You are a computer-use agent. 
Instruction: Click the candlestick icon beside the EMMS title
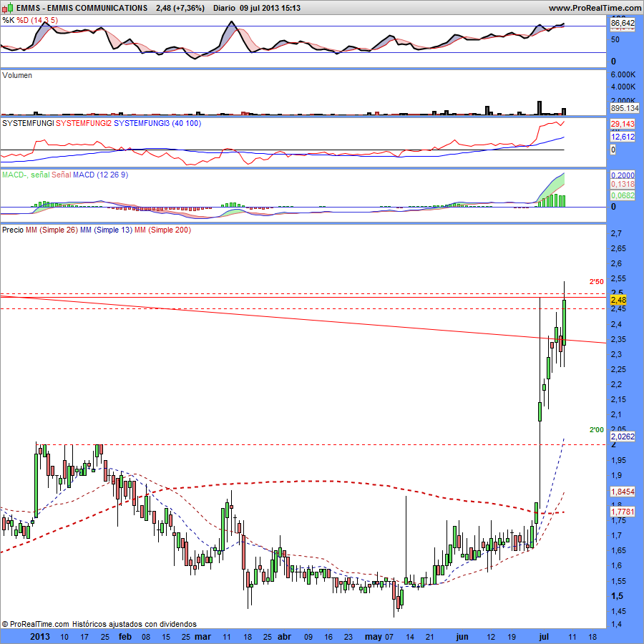coord(7,8)
